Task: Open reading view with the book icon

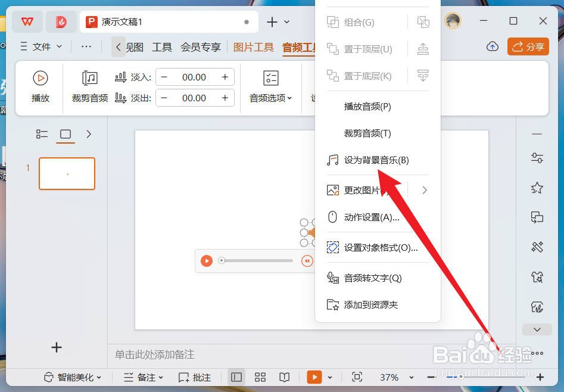Action: (284, 377)
